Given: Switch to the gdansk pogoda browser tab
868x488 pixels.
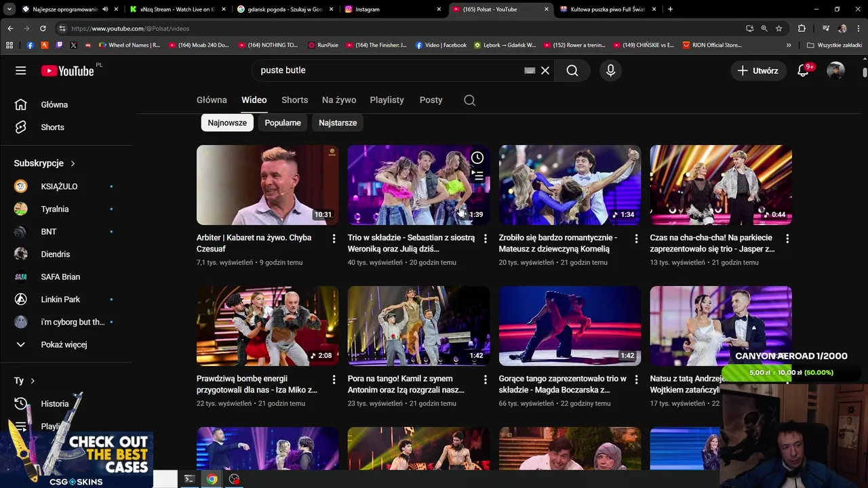Looking at the screenshot, I should [x=285, y=9].
